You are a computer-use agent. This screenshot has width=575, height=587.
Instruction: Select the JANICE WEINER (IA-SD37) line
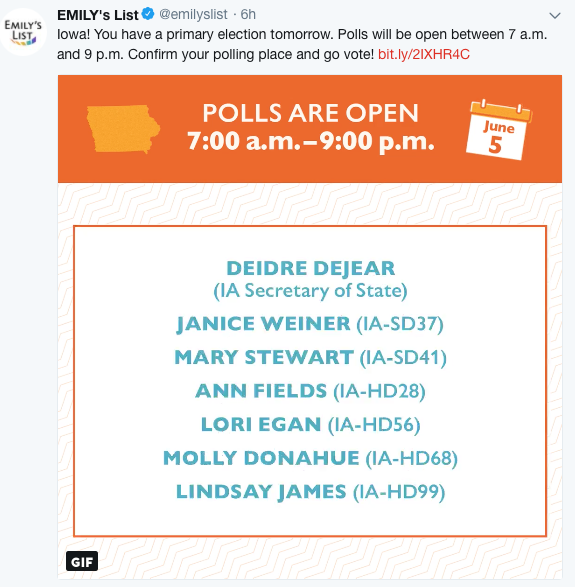[x=310, y=324]
